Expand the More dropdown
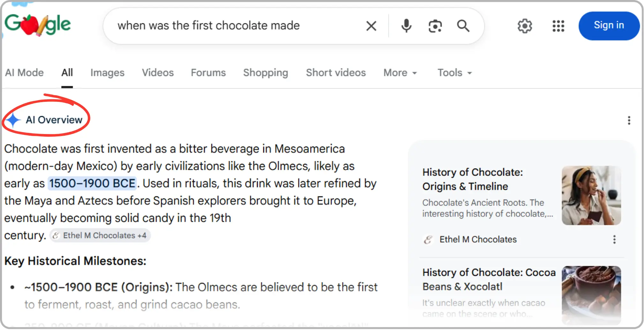This screenshot has width=644, height=330. tap(400, 73)
